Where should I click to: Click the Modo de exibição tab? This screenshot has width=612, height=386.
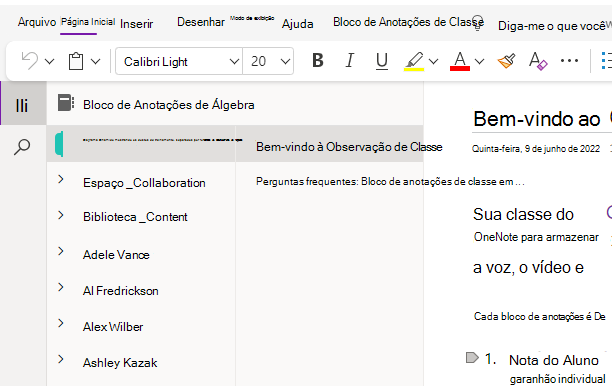click(x=252, y=18)
